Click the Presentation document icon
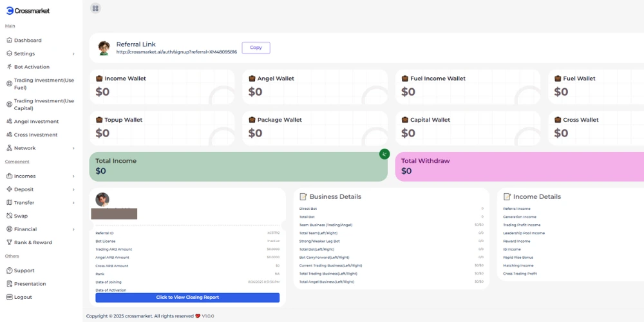The image size is (644, 322). pyautogui.click(x=10, y=284)
